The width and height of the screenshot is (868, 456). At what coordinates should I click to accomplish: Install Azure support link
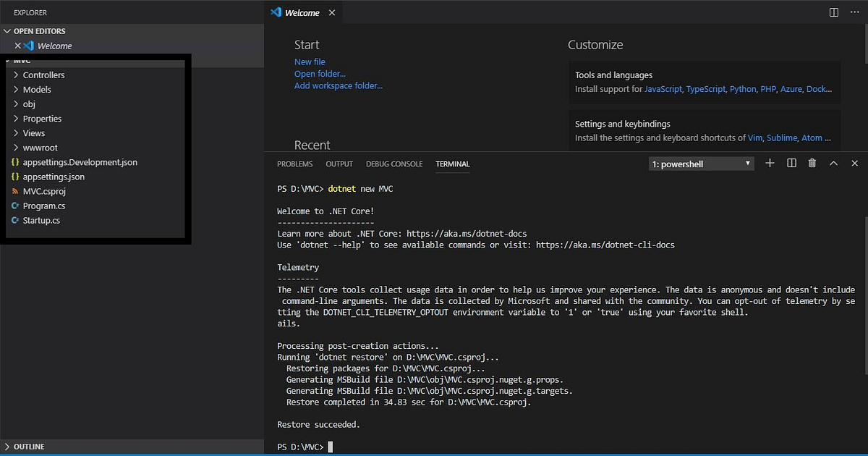tap(791, 89)
